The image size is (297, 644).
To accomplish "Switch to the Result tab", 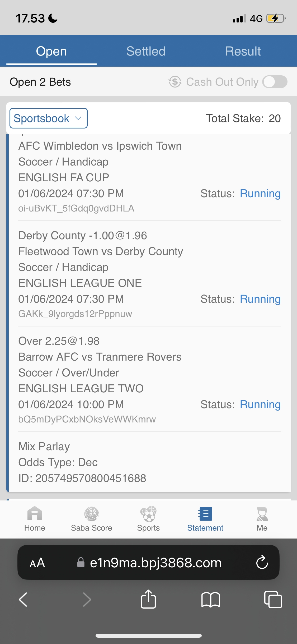I will [x=243, y=51].
